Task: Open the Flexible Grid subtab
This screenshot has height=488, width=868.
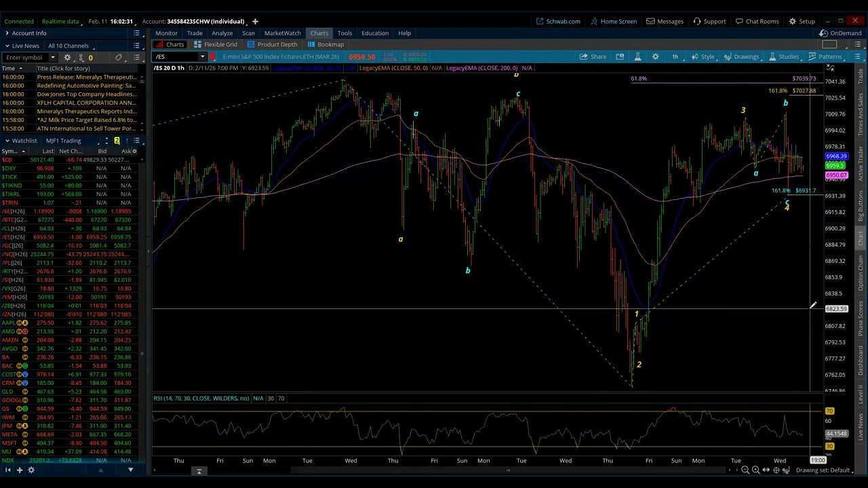Action: (215, 45)
